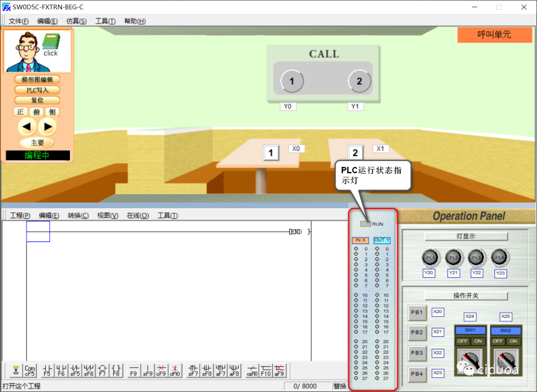This screenshot has width=537, height=392.
Task: Click the F10 draw line icon
Action: [266, 371]
